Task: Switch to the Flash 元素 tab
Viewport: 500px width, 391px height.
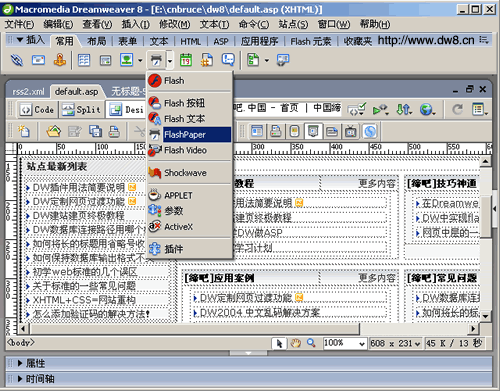Action: (x=311, y=42)
